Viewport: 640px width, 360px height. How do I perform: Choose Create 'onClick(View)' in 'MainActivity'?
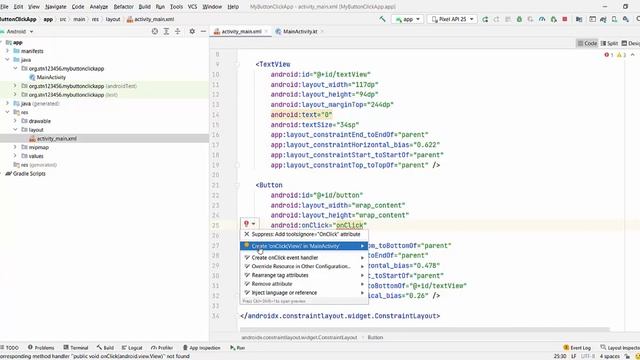click(304, 246)
